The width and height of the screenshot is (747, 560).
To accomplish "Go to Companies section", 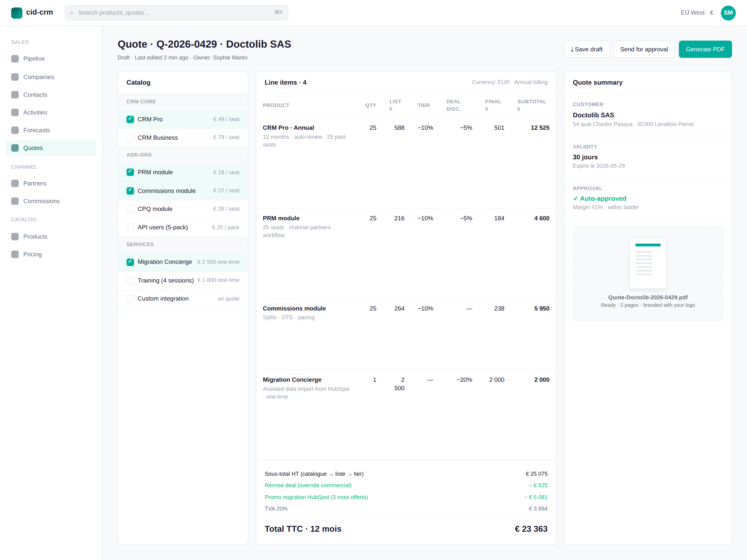I will click(x=51, y=77).
